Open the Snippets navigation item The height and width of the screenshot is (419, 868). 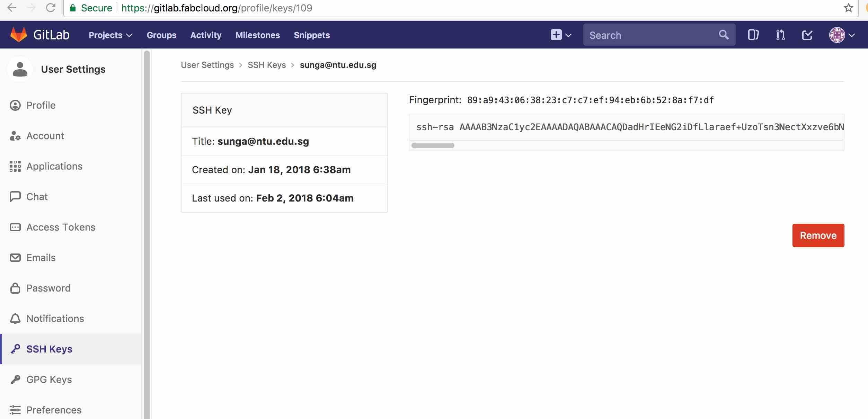pyautogui.click(x=312, y=35)
